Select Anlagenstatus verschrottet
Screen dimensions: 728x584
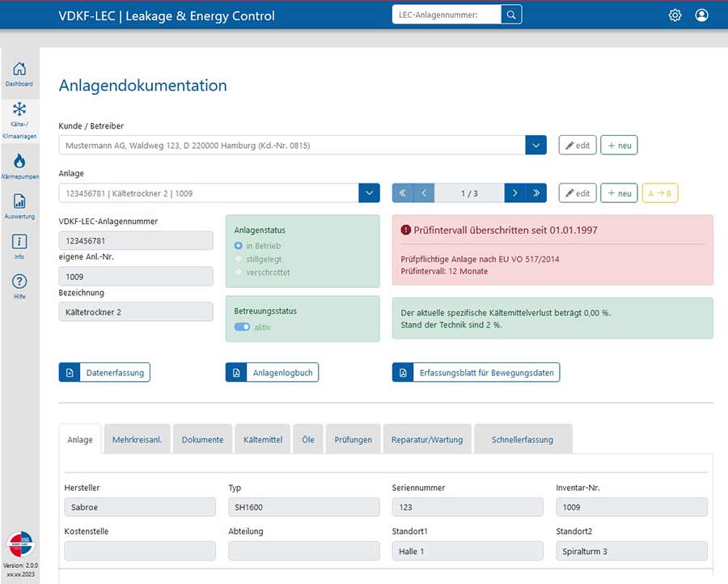(x=238, y=272)
